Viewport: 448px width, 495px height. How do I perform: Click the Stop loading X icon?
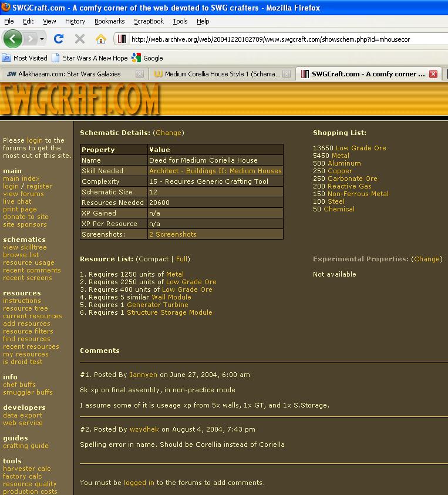[80, 39]
